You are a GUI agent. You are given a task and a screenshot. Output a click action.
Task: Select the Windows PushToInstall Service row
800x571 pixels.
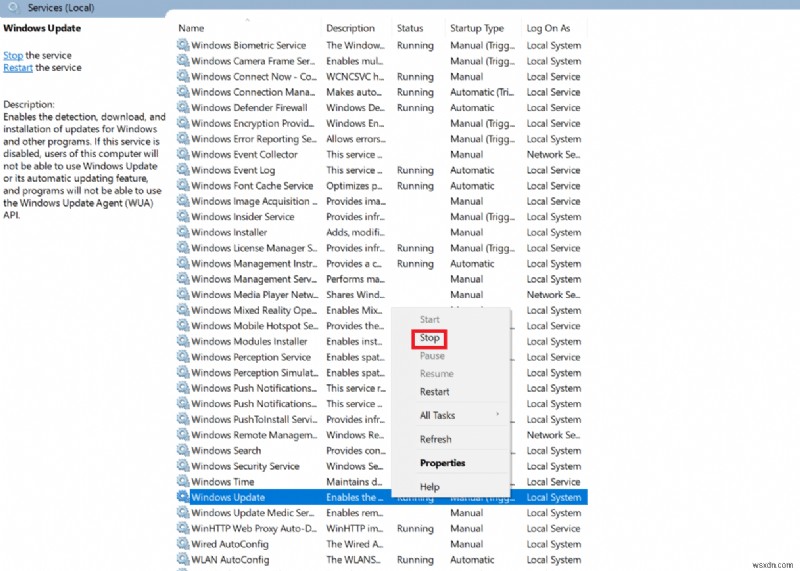[382, 419]
